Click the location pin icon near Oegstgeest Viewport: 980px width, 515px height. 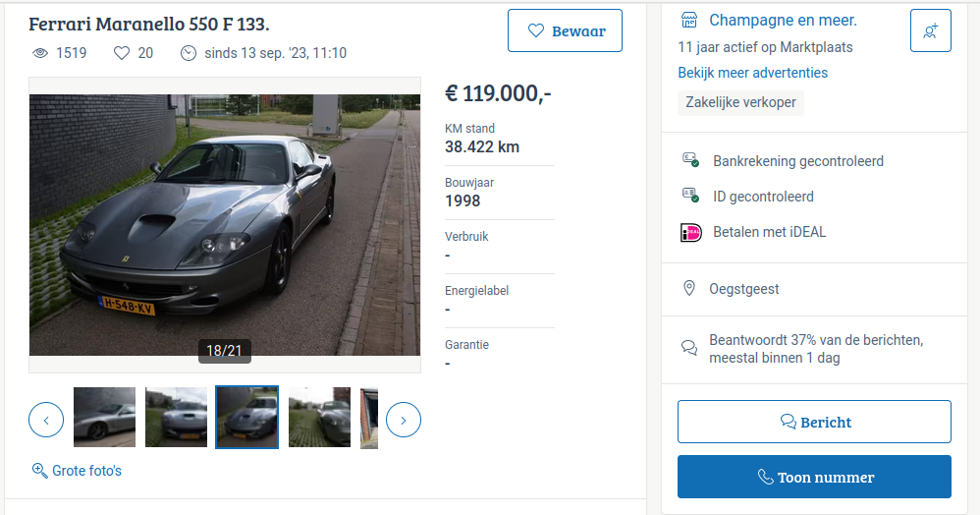(689, 289)
